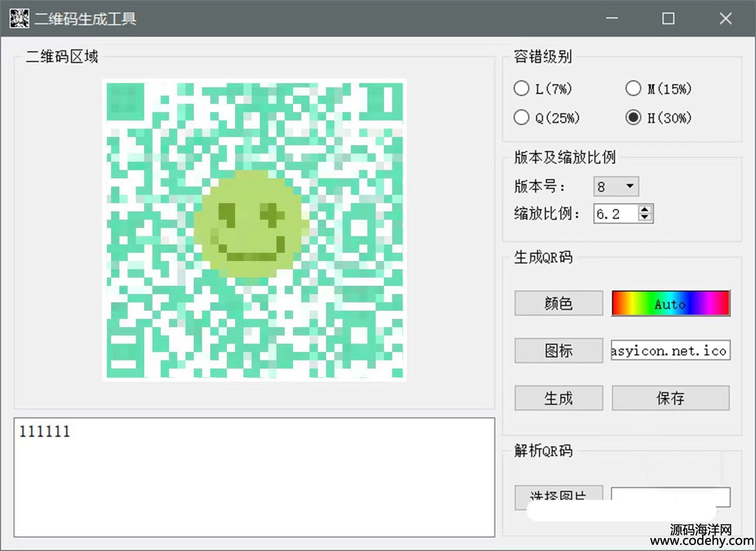
Task: Click the text input area containing 111111
Action: (x=254, y=477)
